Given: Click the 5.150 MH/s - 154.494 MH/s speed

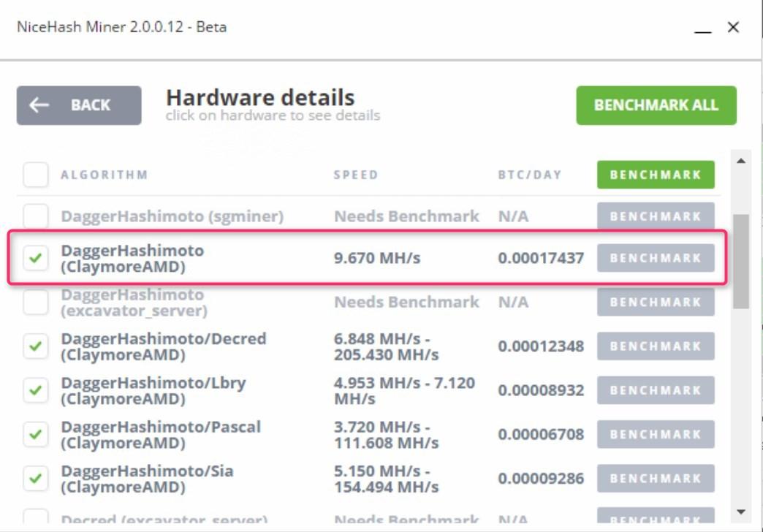Looking at the screenshot, I should pyautogui.click(x=386, y=479).
